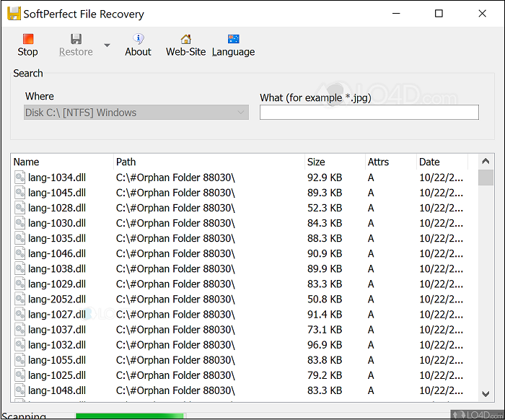Click the file icon of lang-1030.dll

tap(20, 223)
